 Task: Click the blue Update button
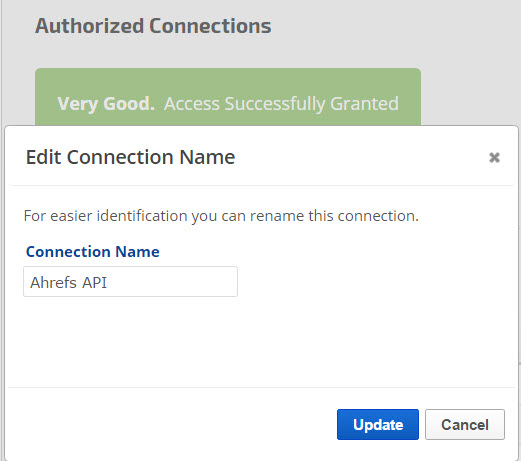(x=378, y=424)
